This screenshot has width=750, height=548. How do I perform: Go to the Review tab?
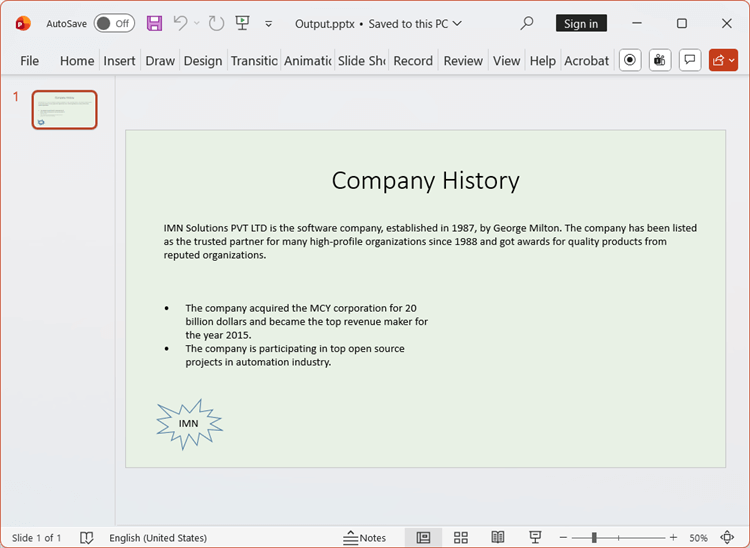[463, 61]
